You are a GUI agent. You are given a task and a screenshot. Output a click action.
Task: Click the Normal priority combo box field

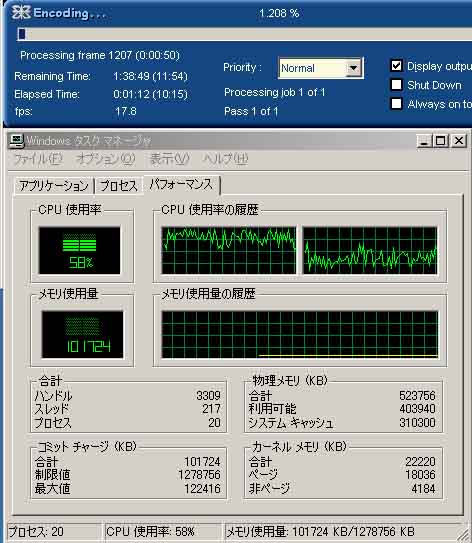click(x=321, y=68)
